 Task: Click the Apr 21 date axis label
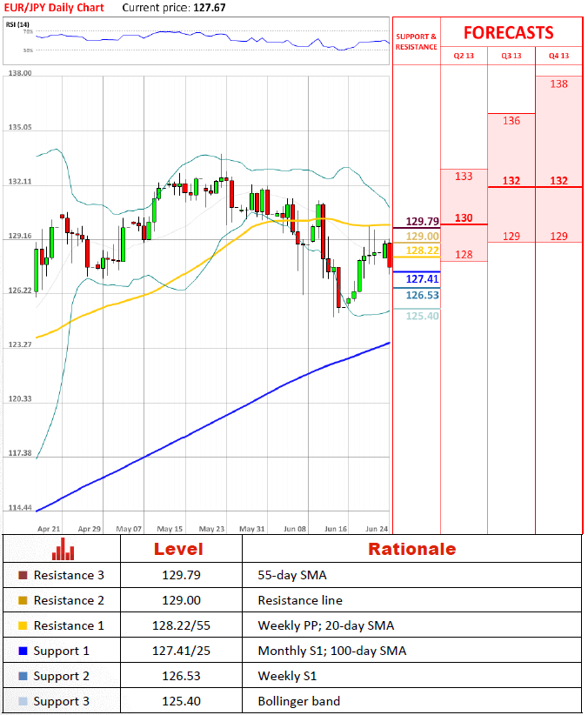(x=49, y=529)
